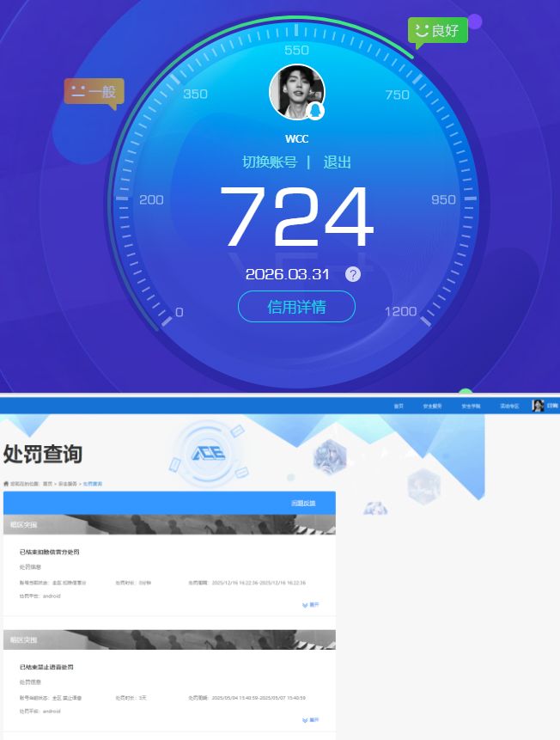
Task: Click the date 2026.03.31
Action: tap(287, 274)
